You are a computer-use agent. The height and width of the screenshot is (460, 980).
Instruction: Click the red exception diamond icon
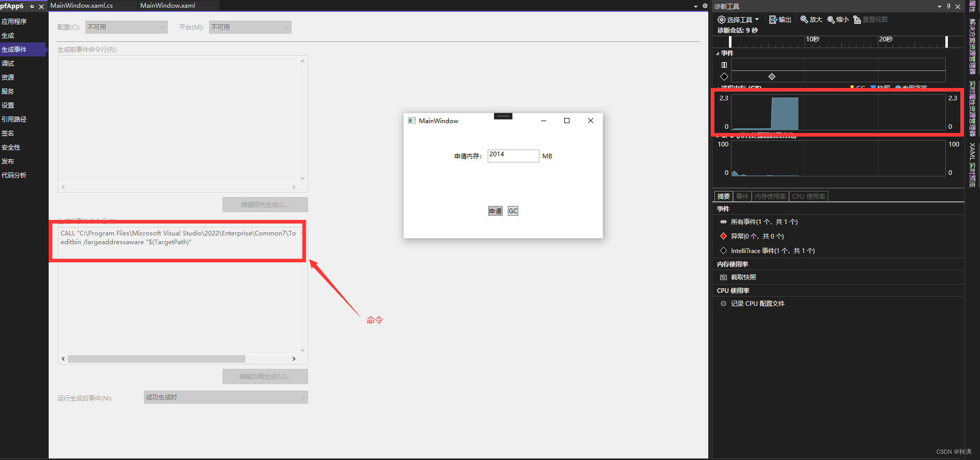coord(724,236)
